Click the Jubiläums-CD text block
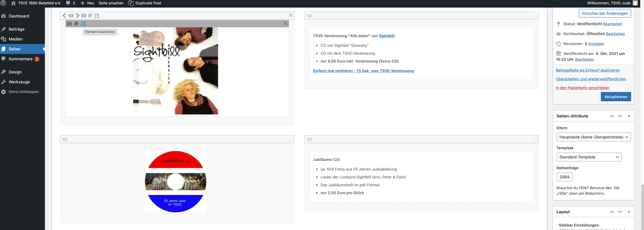This screenshot has width=644, height=230. pyautogui.click(x=421, y=176)
